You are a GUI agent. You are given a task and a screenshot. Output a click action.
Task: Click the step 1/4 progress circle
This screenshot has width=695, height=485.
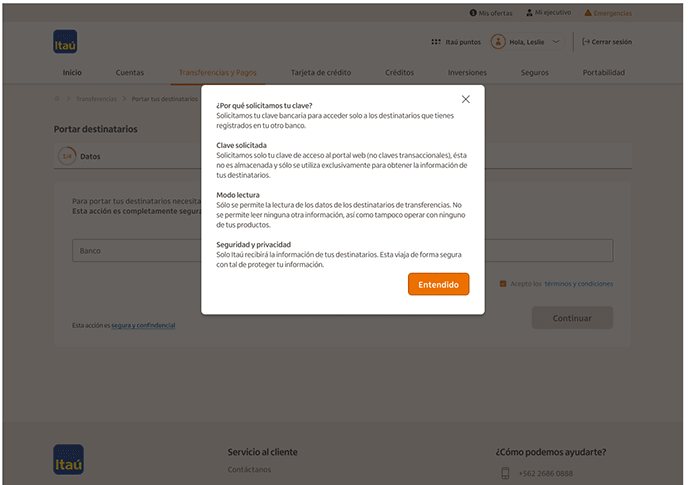click(x=67, y=156)
